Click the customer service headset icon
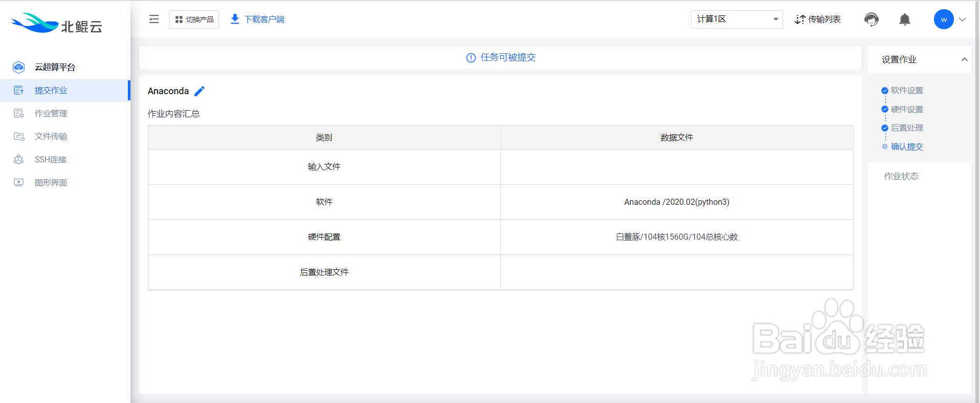Screen dimensions: 980x403 tap(871, 19)
